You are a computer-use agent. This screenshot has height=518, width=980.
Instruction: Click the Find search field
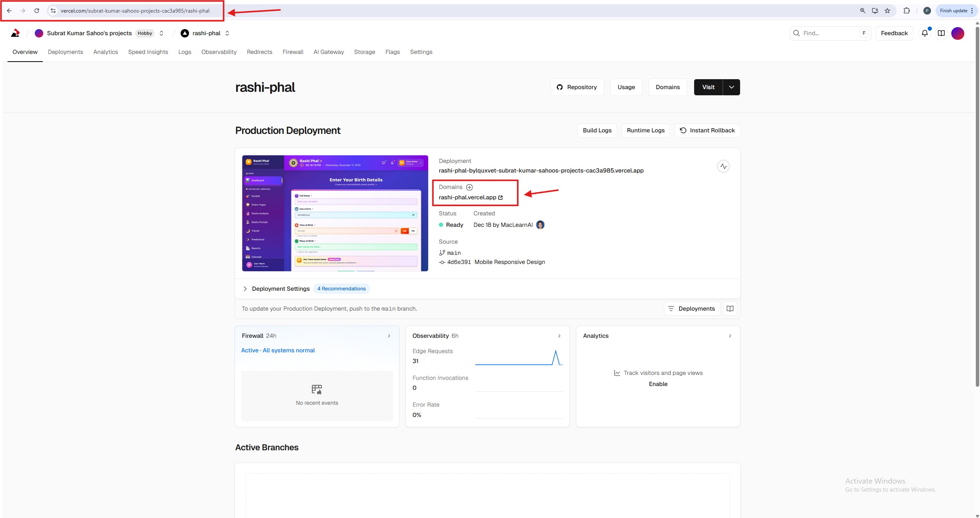(827, 33)
